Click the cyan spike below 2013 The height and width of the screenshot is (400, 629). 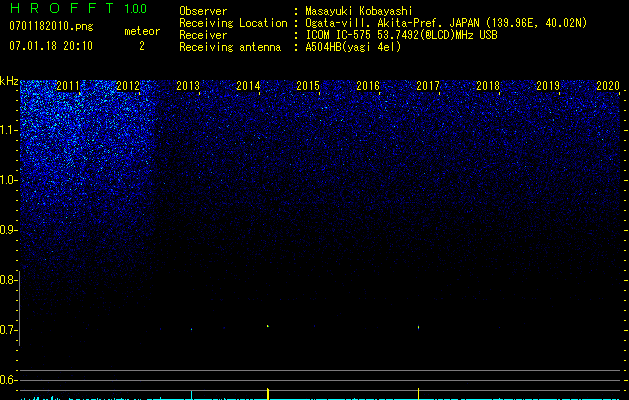[x=191, y=395]
